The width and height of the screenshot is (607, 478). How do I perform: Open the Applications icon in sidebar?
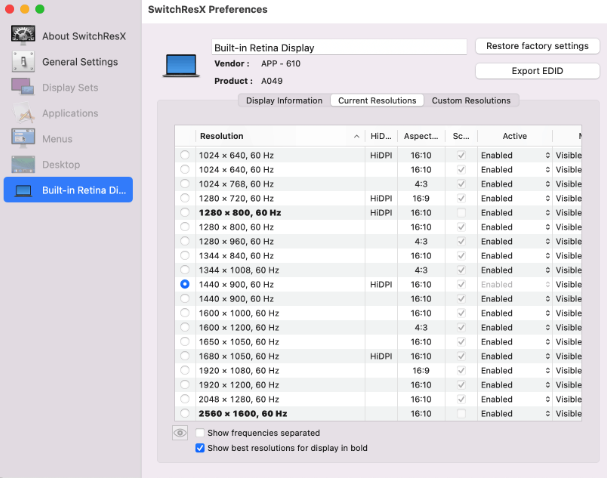pyautogui.click(x=23, y=113)
